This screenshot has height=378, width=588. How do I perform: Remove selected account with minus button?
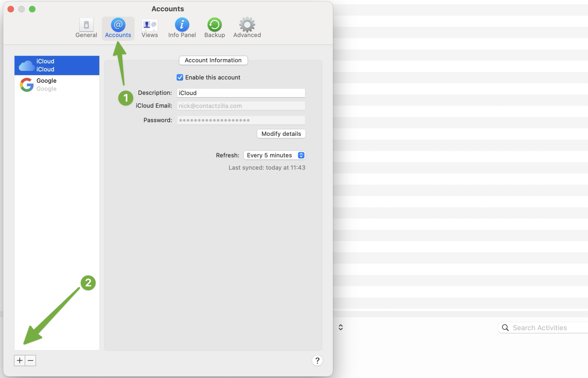pos(30,361)
